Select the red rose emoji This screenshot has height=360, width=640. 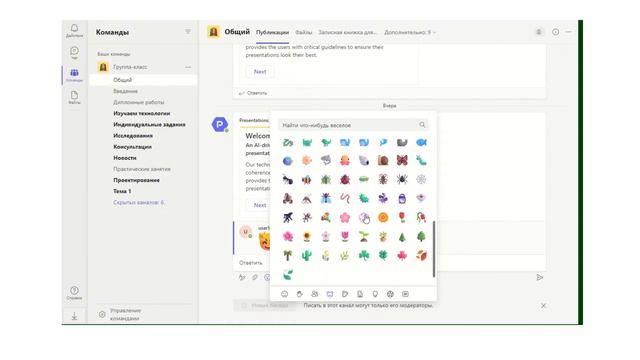[402, 218]
